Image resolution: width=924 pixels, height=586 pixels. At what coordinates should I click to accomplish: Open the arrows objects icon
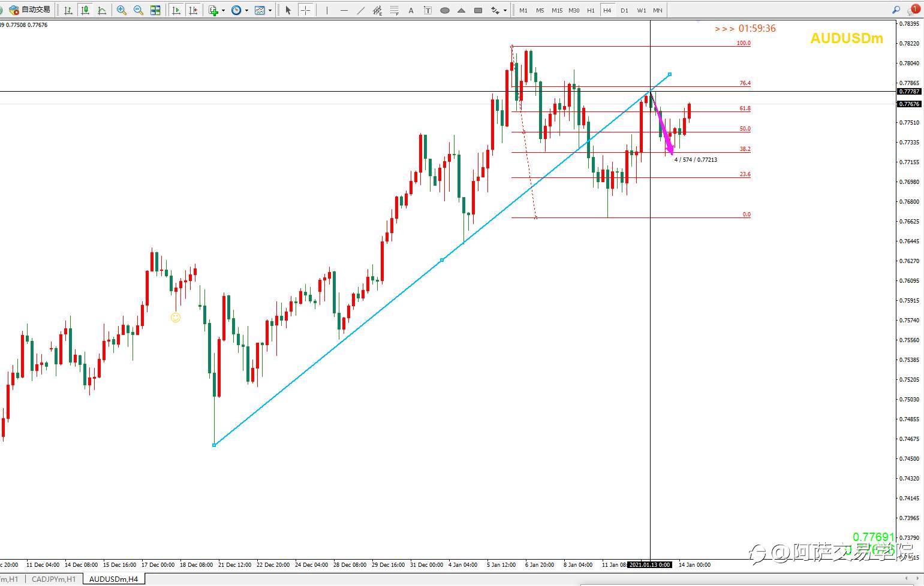(x=495, y=10)
